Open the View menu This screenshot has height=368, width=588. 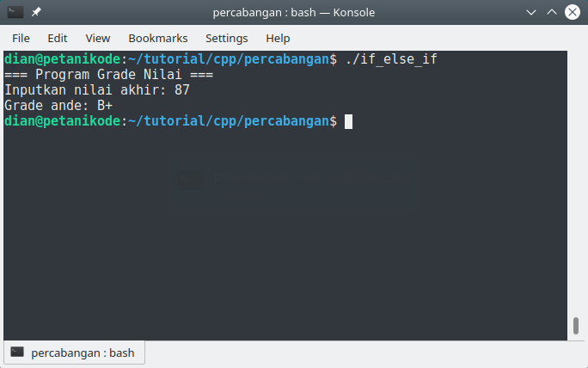coord(98,39)
